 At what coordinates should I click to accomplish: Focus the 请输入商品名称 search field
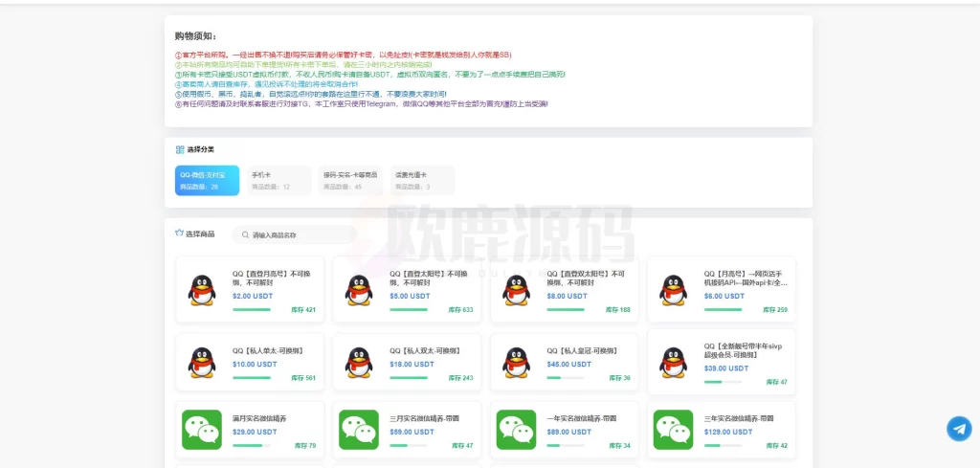click(294, 234)
